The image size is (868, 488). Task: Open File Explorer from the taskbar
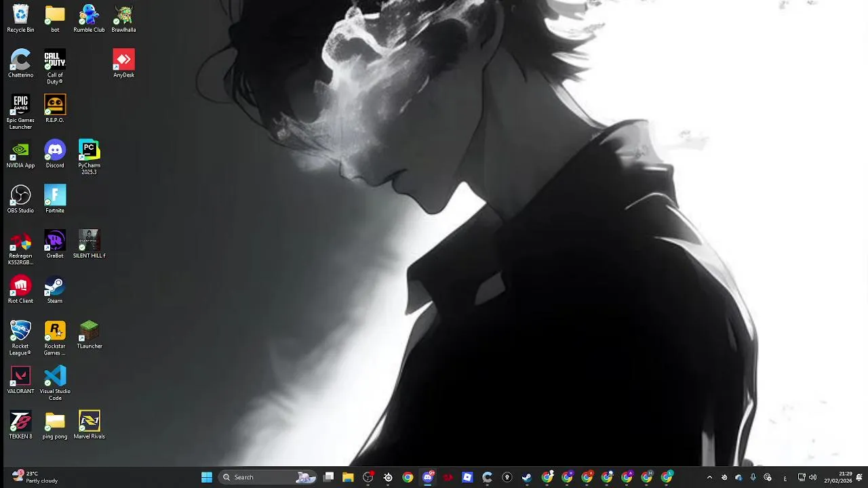pos(348,477)
